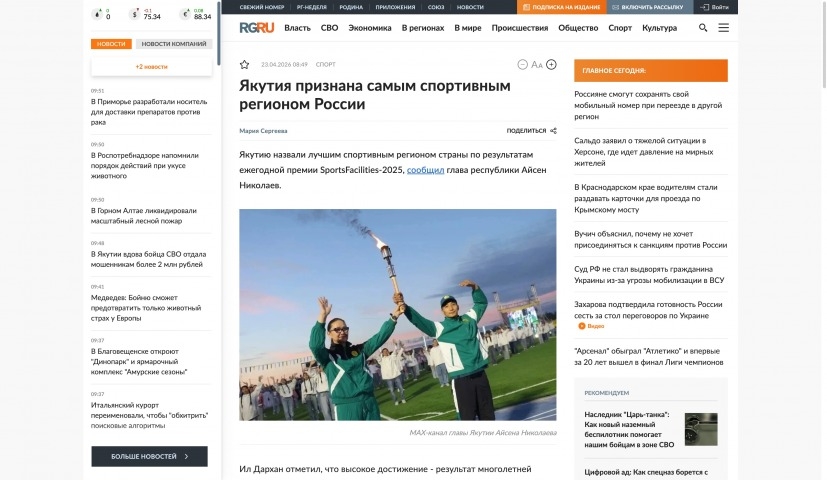
Task: Open Суд РФ не стал выдворять headline
Action: coord(649,275)
